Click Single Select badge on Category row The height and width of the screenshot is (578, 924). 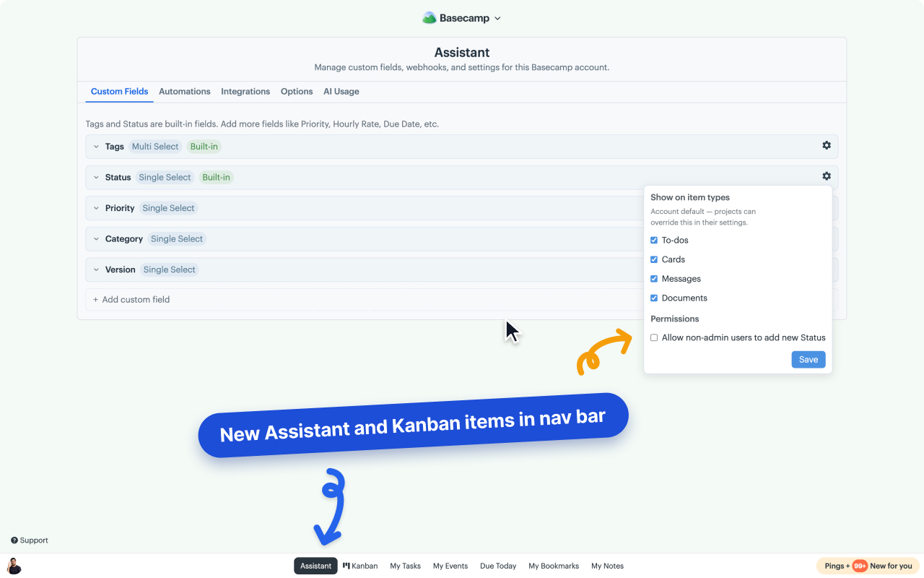coord(177,239)
